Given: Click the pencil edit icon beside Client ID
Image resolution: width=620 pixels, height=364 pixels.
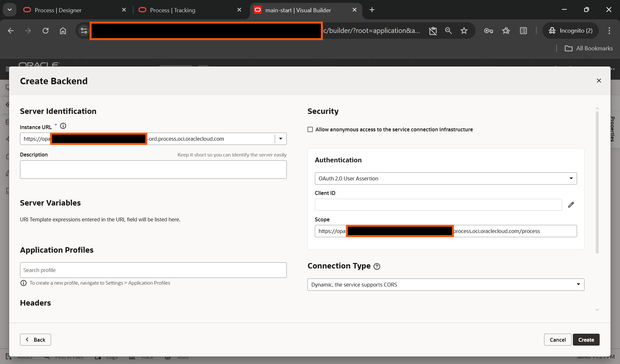Looking at the screenshot, I should pyautogui.click(x=571, y=205).
